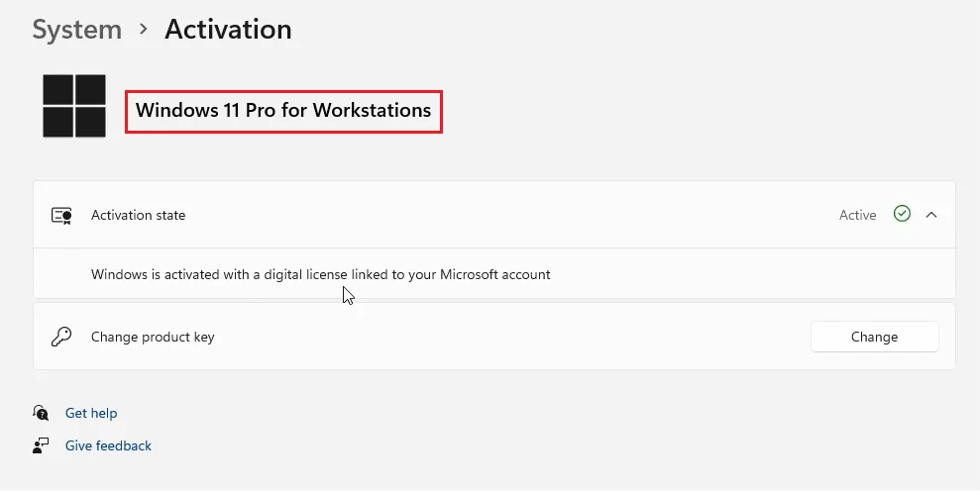Collapse the Activation state section chevron
The height and width of the screenshot is (491, 980).
coord(931,214)
